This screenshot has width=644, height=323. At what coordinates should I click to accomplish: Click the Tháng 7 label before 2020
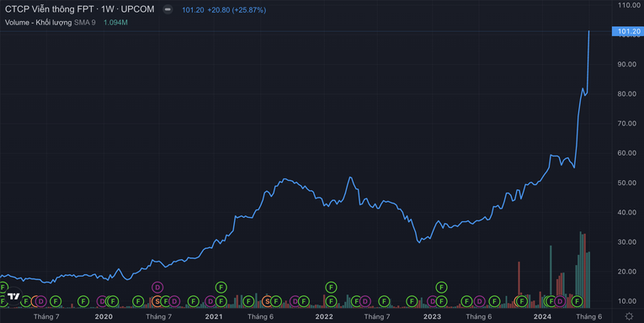point(46,316)
